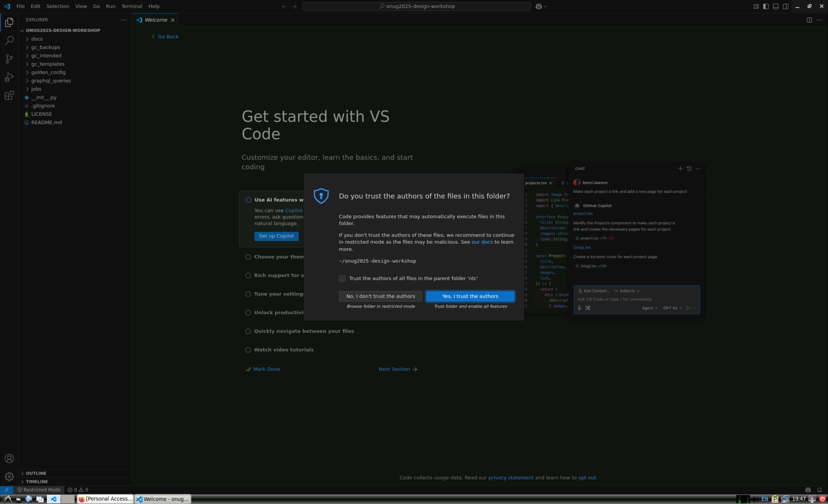This screenshot has width=828, height=504.
Task: Click the command center search field
Action: point(416,6)
